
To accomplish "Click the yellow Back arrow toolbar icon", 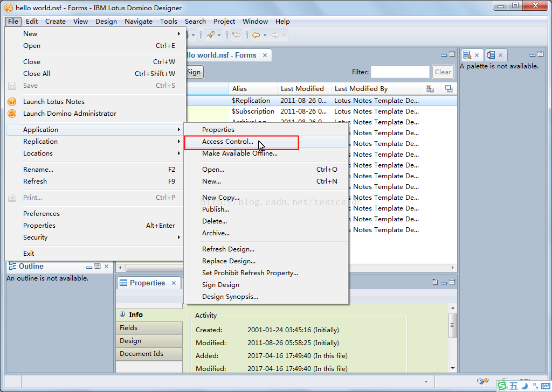I will click(256, 35).
